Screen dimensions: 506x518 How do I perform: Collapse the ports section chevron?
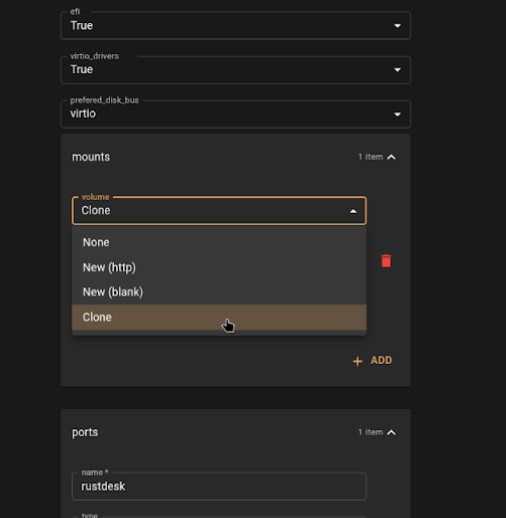coord(392,432)
